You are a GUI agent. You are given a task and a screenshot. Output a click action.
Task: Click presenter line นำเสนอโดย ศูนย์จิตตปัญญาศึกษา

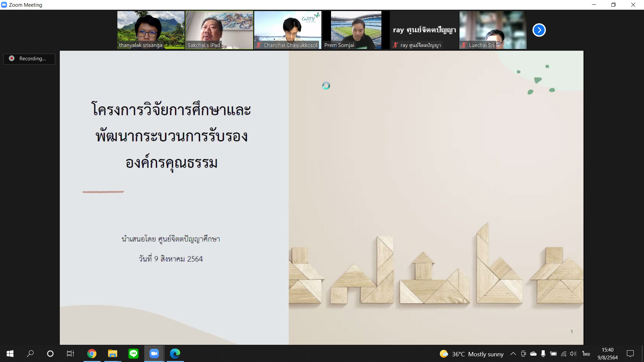tap(171, 239)
